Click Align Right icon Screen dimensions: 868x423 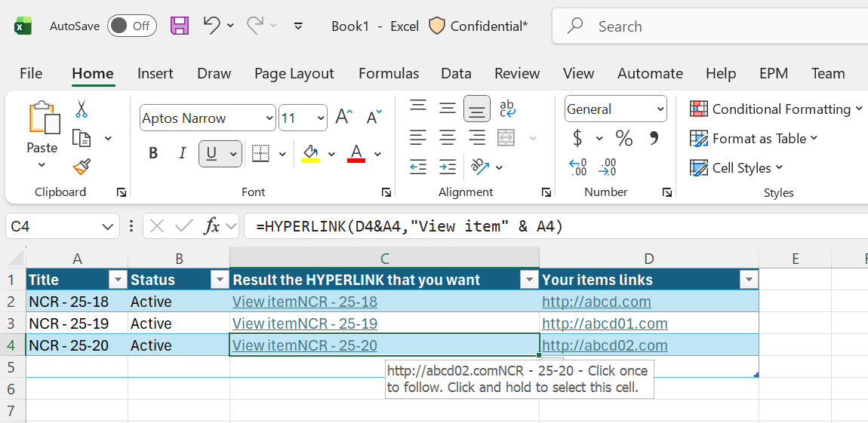click(476, 136)
